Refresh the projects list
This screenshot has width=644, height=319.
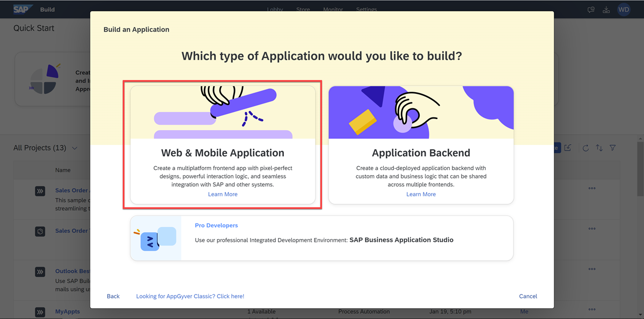(586, 148)
